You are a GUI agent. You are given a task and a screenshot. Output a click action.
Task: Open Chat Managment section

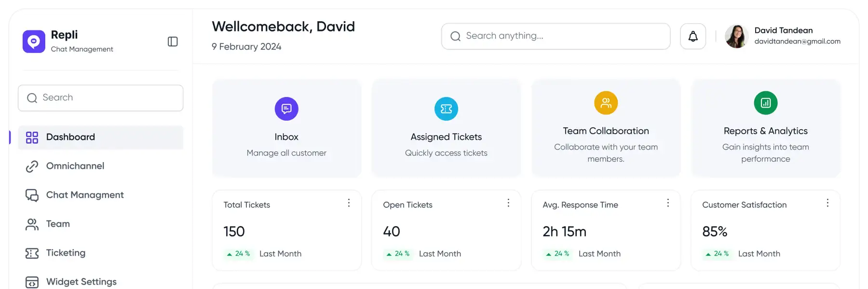(85, 195)
